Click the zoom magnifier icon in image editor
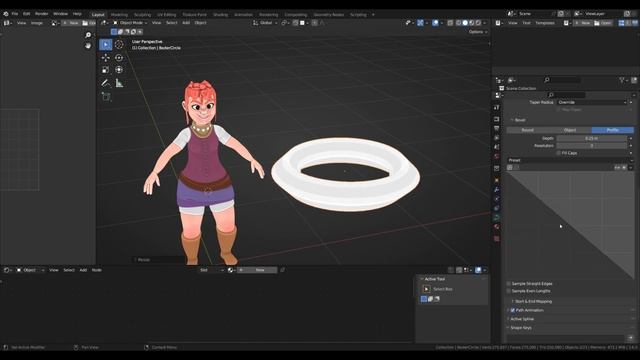 pyautogui.click(x=88, y=35)
